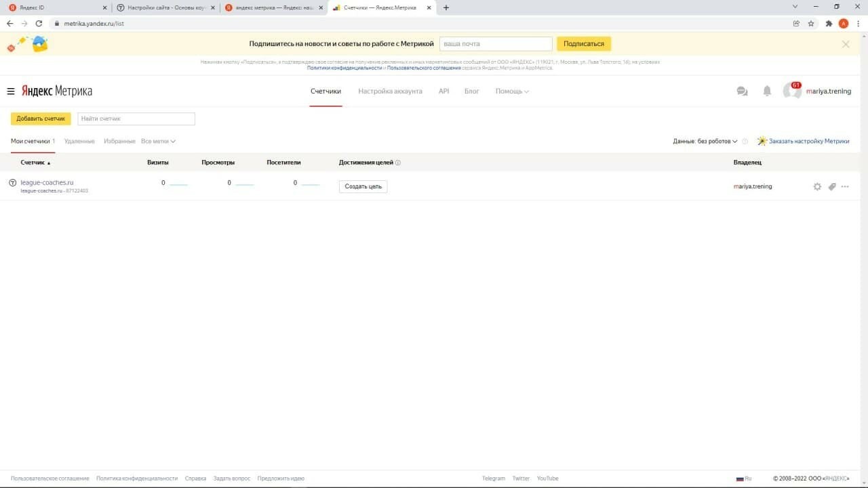Open the browser extensions puzzle icon
868x488 pixels.
tap(829, 23)
